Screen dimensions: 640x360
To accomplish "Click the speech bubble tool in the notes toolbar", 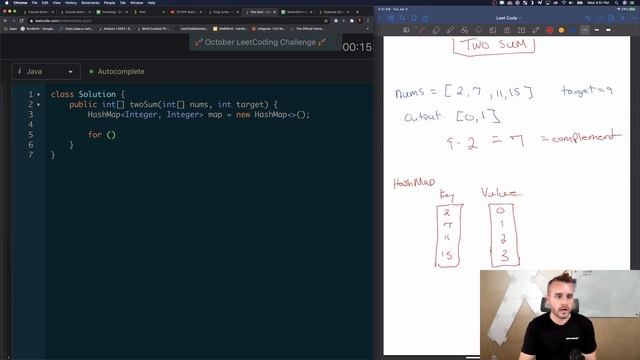I will [478, 30].
